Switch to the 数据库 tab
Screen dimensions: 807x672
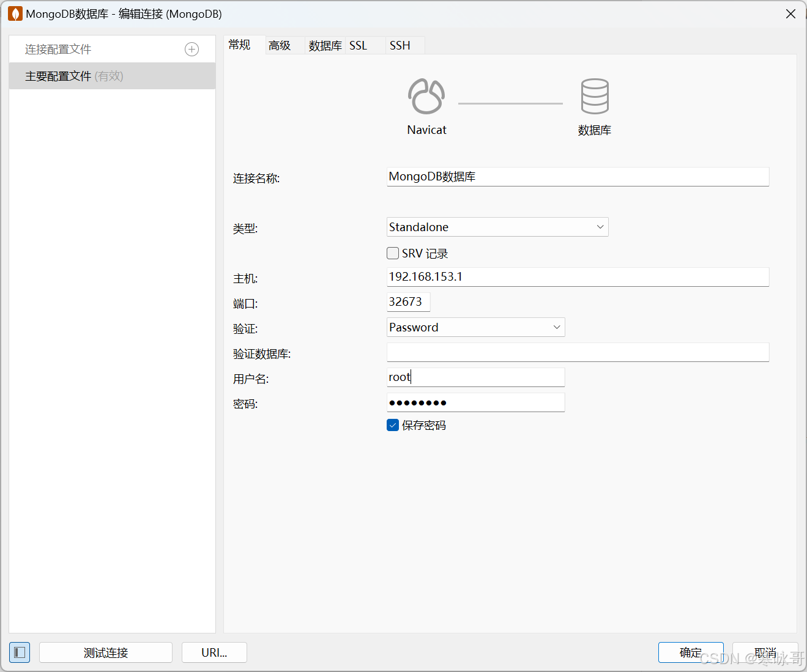(325, 46)
